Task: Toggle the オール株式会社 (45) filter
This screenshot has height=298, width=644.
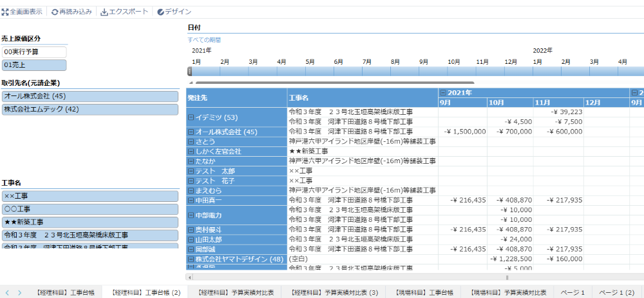Action: [x=90, y=96]
